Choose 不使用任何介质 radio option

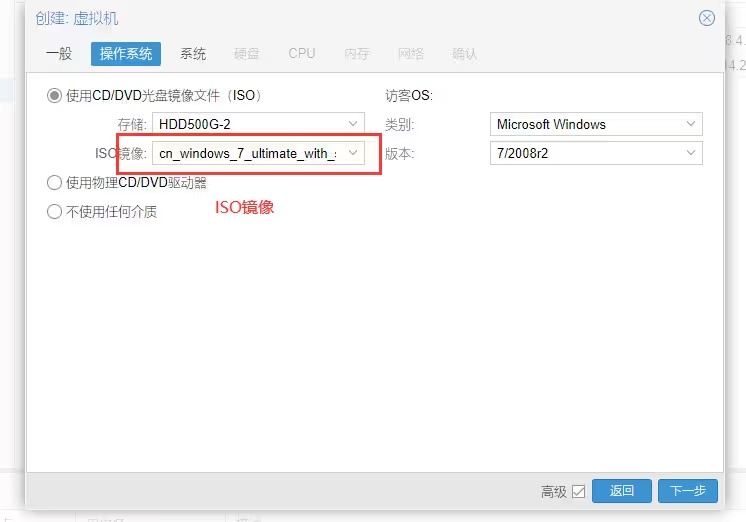click(x=54, y=211)
